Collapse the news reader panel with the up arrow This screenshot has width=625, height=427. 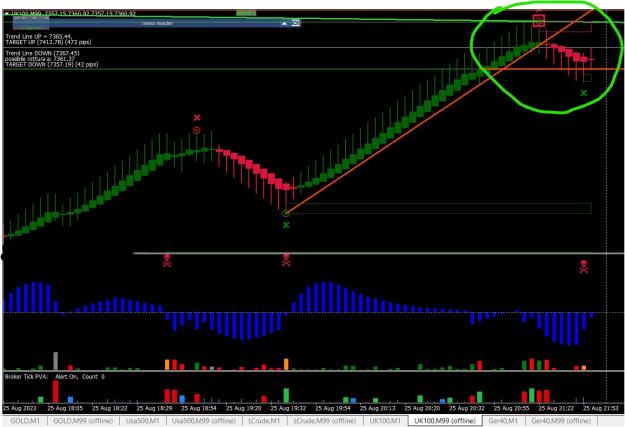[284, 23]
